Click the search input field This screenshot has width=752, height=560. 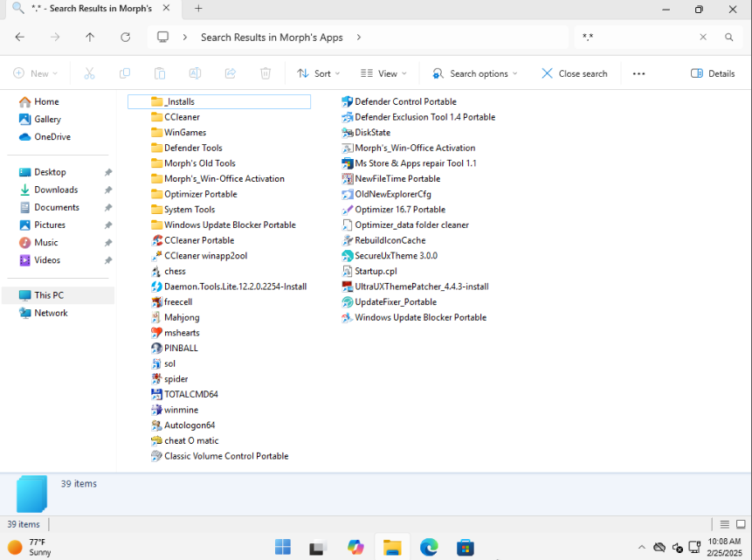638,37
